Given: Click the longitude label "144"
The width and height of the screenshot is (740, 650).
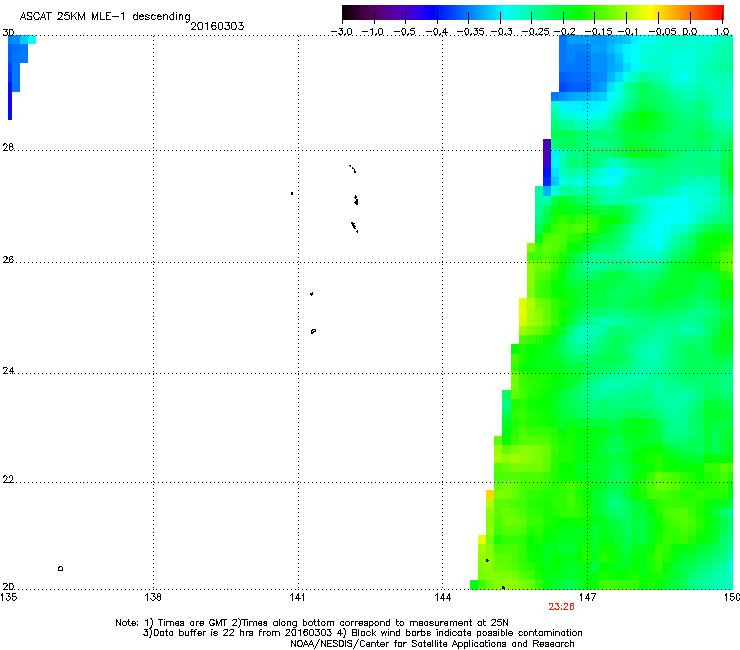Looking at the screenshot, I should point(442,598).
